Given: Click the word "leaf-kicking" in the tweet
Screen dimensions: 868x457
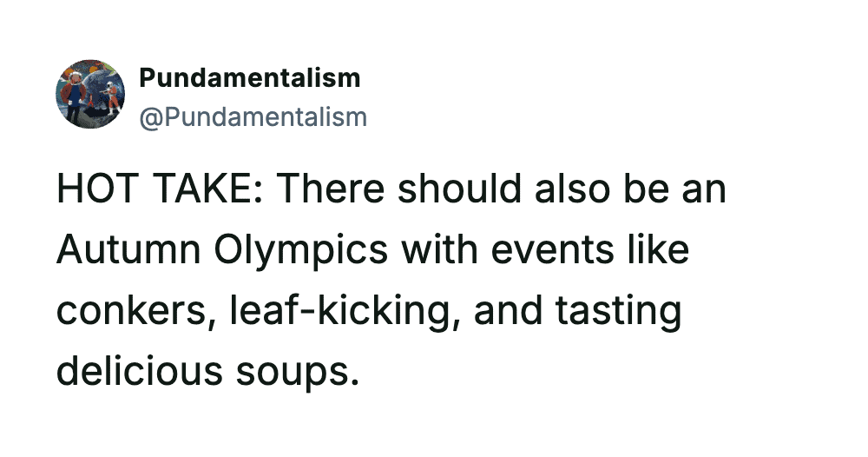Looking at the screenshot, I should coord(337,311).
